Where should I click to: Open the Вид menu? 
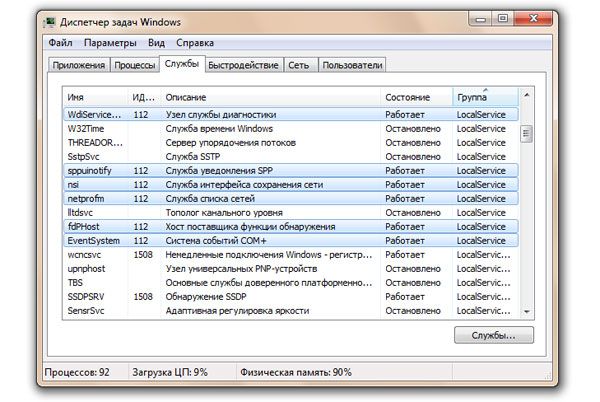pos(157,43)
